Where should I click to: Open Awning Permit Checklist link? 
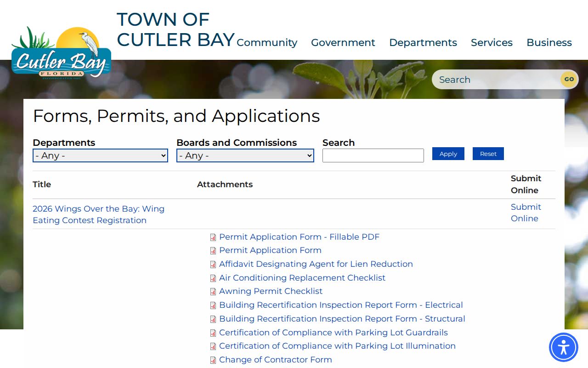tap(271, 291)
